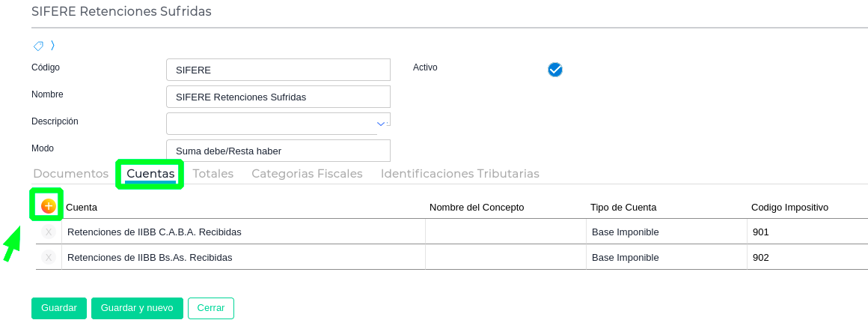Screen dimensions: 868x326
Task: Expand the Descripción dropdown
Action: 381,124
